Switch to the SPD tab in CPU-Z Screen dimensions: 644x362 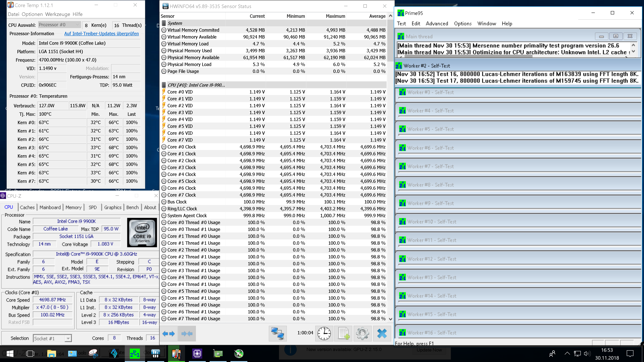click(x=93, y=207)
